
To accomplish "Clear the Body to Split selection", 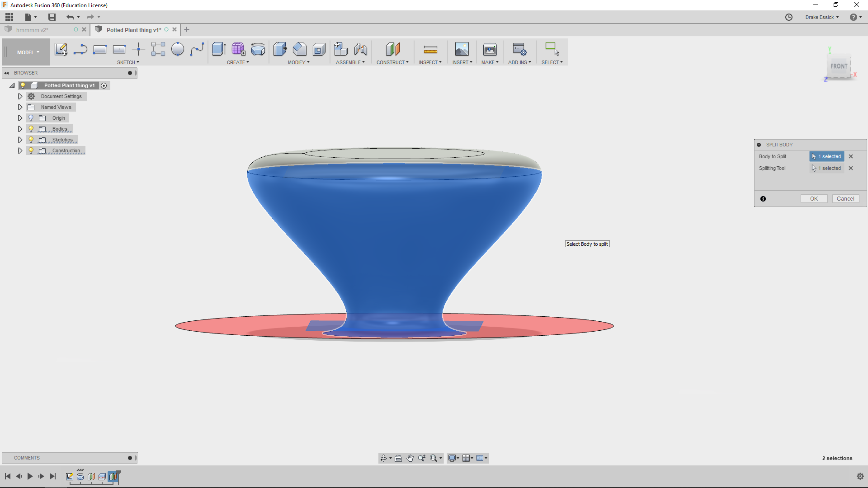I will 851,156.
